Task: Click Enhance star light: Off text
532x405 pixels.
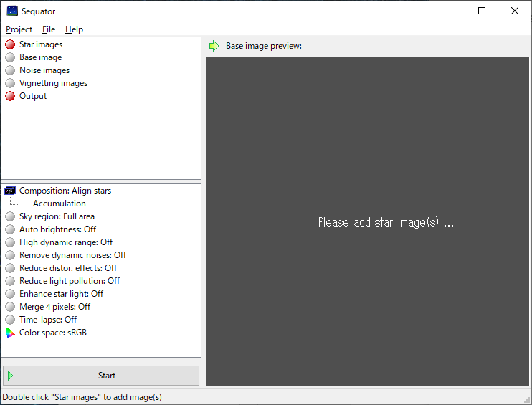Action: coord(61,294)
